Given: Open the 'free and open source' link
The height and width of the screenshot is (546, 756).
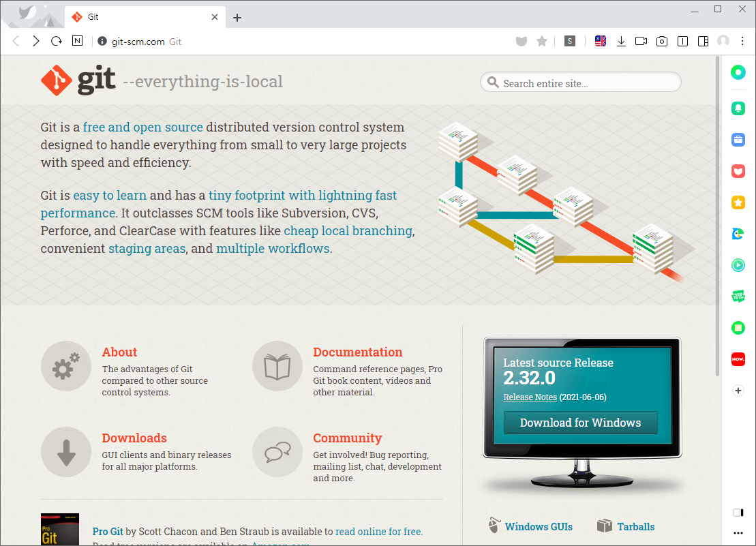Looking at the screenshot, I should [142, 127].
